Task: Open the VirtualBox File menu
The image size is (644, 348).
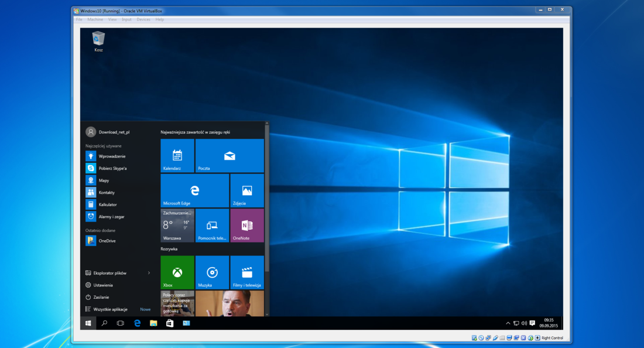Action: coord(79,19)
